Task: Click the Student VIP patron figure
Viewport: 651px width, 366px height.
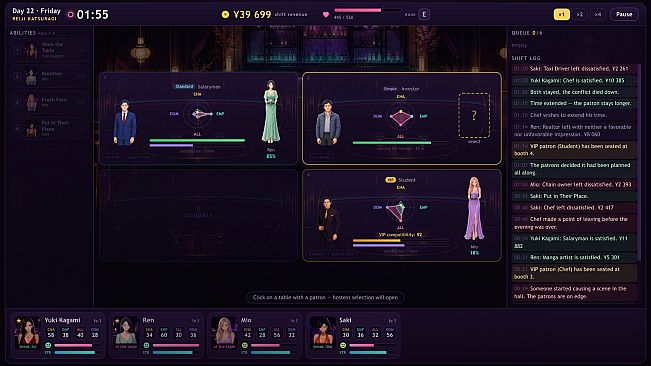Action: click(x=328, y=219)
